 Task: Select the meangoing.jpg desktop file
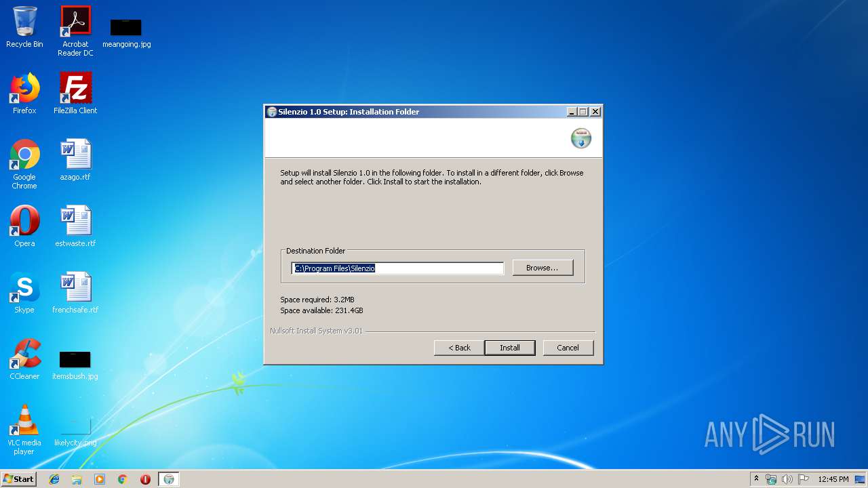[x=126, y=33]
